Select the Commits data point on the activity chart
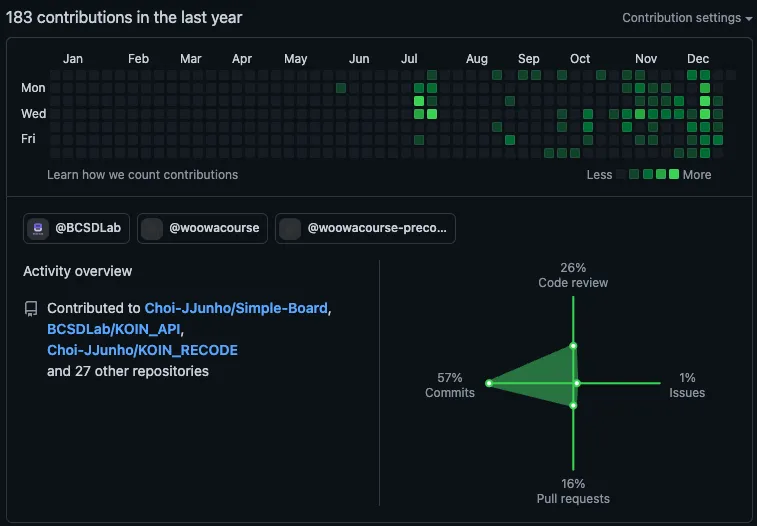Screen dimensions: 757x526 pos(489,383)
